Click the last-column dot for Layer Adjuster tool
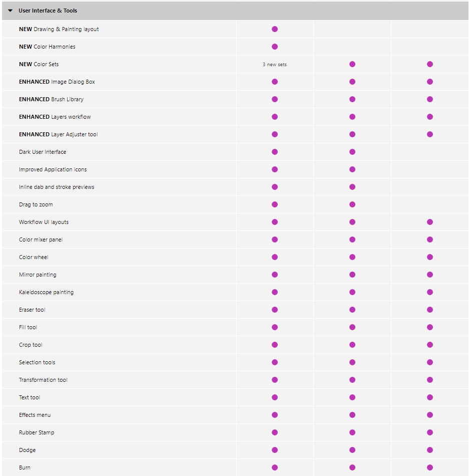Image resolution: width=471 pixels, height=476 pixels. tap(430, 134)
